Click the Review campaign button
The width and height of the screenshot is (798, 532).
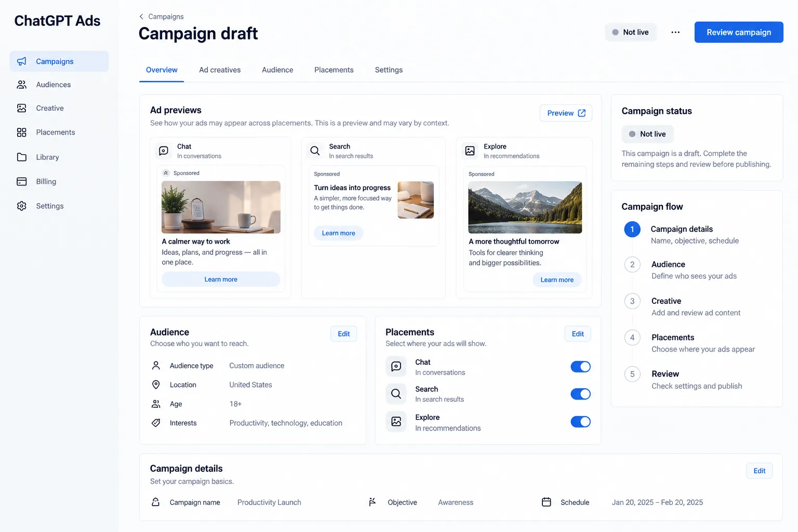tap(739, 32)
